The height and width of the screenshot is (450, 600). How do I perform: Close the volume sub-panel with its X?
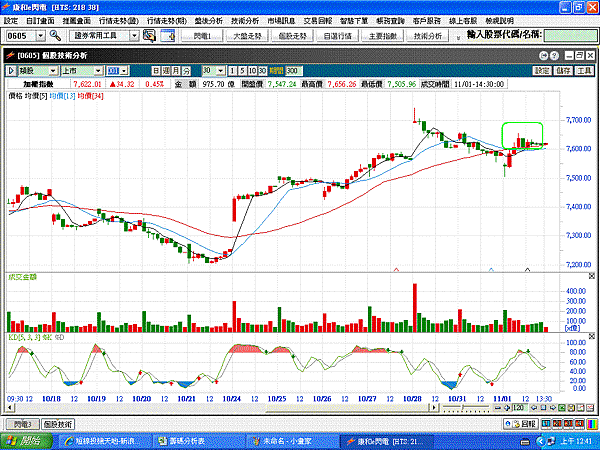point(592,276)
